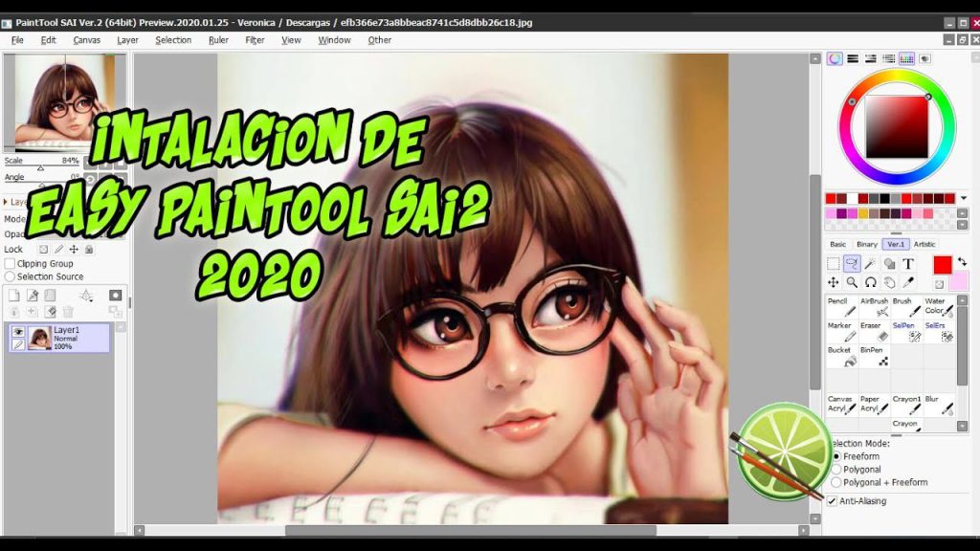Image resolution: width=980 pixels, height=551 pixels.
Task: Select the Magnifier zoom tool
Action: point(852,282)
